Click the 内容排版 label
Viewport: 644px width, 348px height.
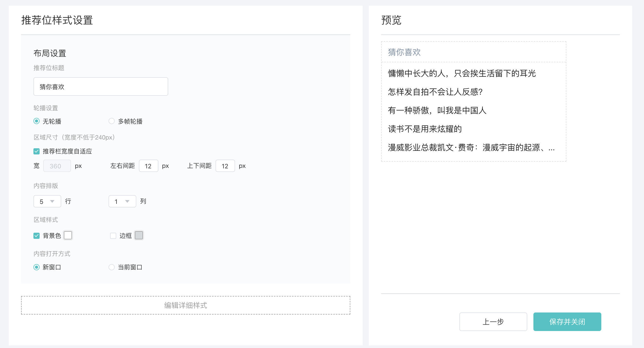point(46,186)
